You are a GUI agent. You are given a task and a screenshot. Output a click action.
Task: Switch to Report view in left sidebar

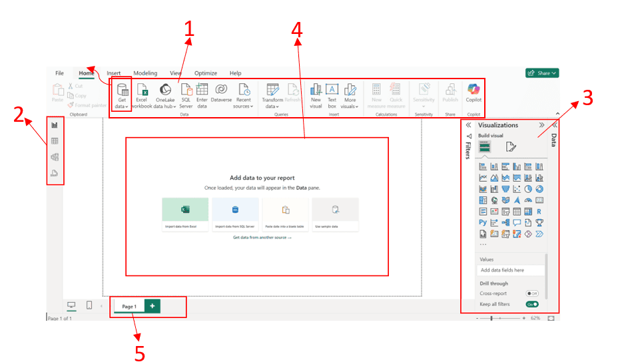coord(55,124)
